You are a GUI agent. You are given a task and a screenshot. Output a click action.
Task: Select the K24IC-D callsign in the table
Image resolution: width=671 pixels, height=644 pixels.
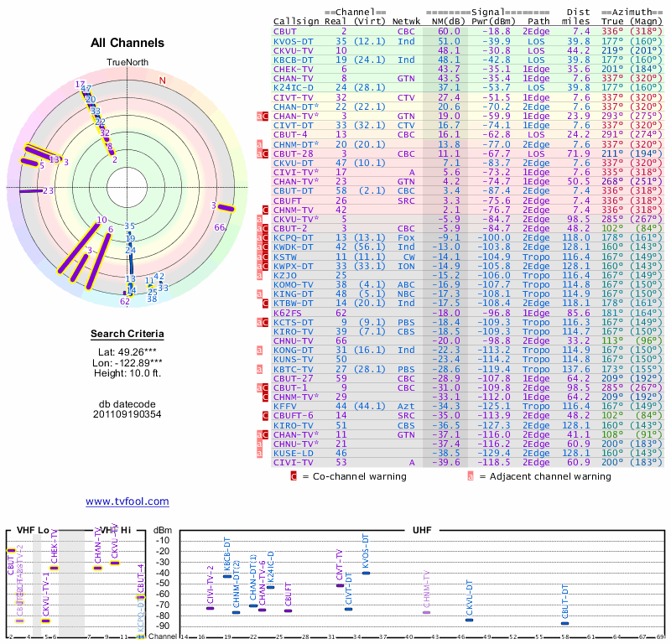coord(294,88)
